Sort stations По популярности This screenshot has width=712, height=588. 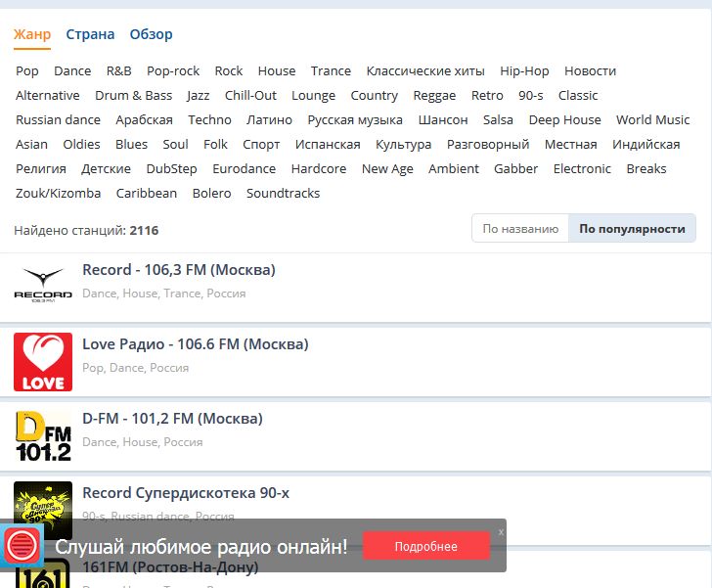[632, 229]
